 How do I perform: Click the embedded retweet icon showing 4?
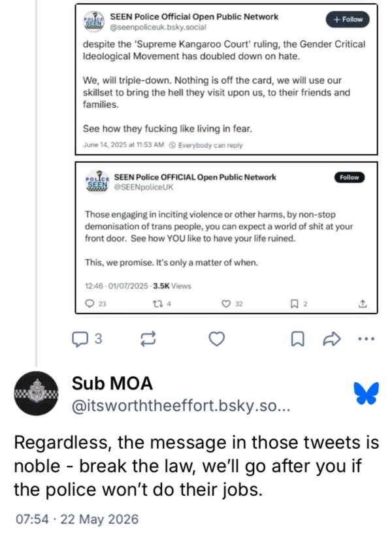click(x=162, y=304)
